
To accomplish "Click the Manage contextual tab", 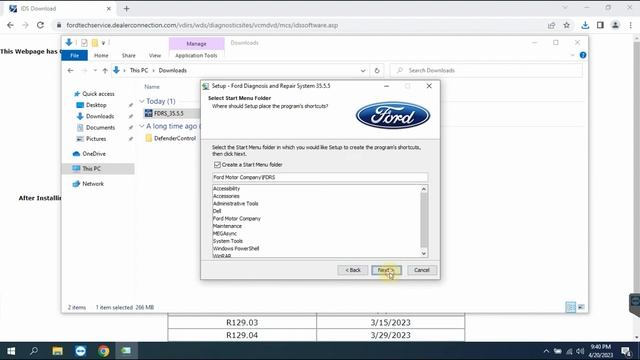I will tap(196, 43).
